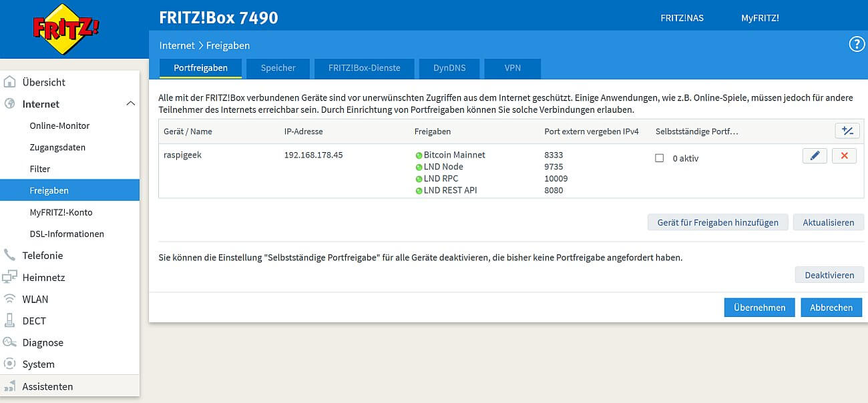Click green status dot of LND Node
This screenshot has width=868, height=403.
pos(419,167)
